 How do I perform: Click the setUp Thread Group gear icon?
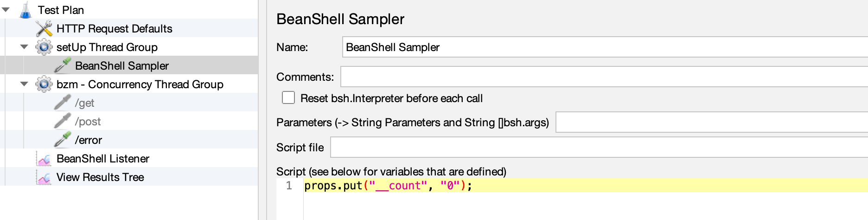coord(44,47)
